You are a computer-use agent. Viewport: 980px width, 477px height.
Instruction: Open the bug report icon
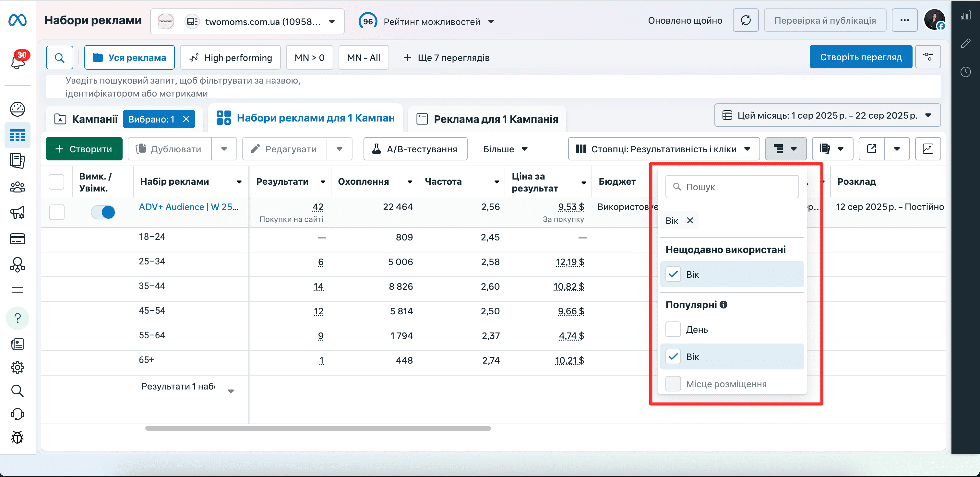(18, 437)
